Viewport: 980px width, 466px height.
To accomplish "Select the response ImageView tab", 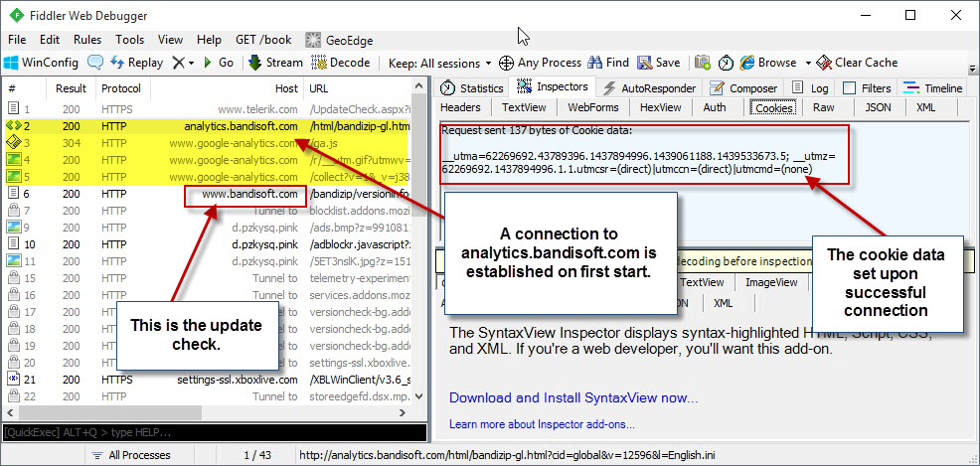I will (x=771, y=282).
